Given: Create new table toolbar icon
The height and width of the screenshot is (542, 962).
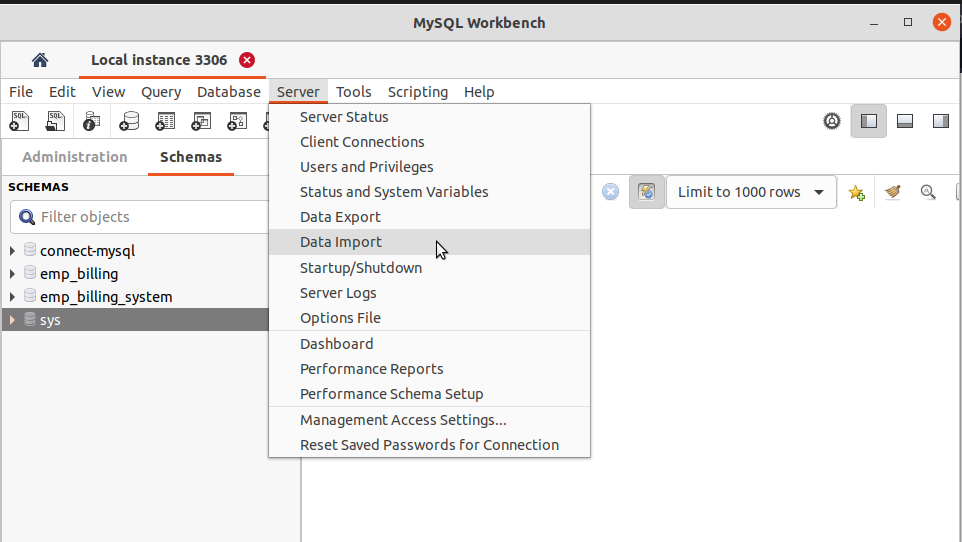Looking at the screenshot, I should [165, 122].
